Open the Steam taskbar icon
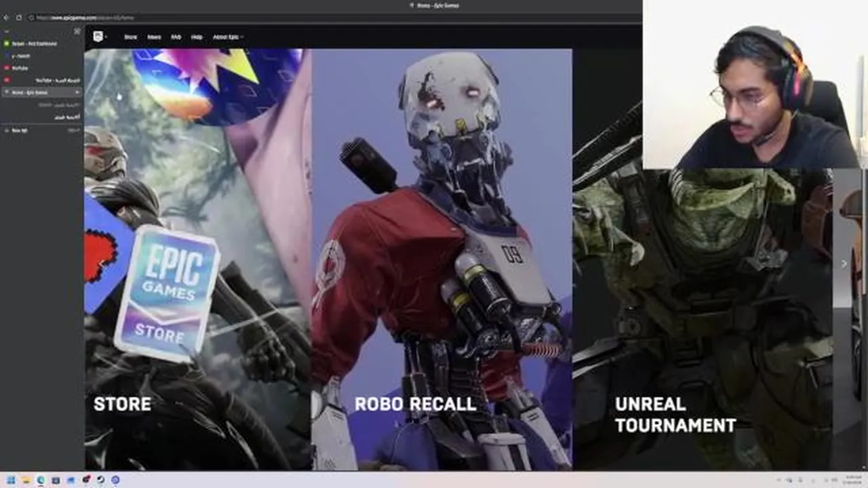The width and height of the screenshot is (868, 488). coord(100,480)
